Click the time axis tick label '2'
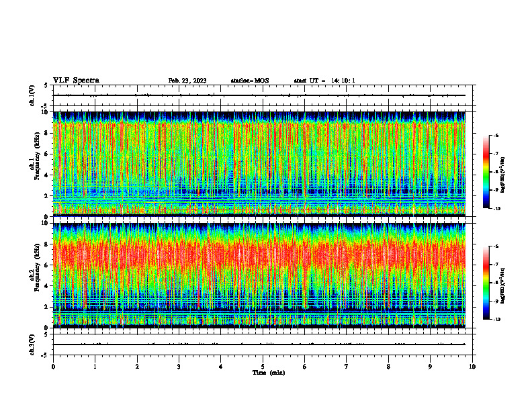Image resolution: width=532 pixels, height=411 pixels. point(137,367)
